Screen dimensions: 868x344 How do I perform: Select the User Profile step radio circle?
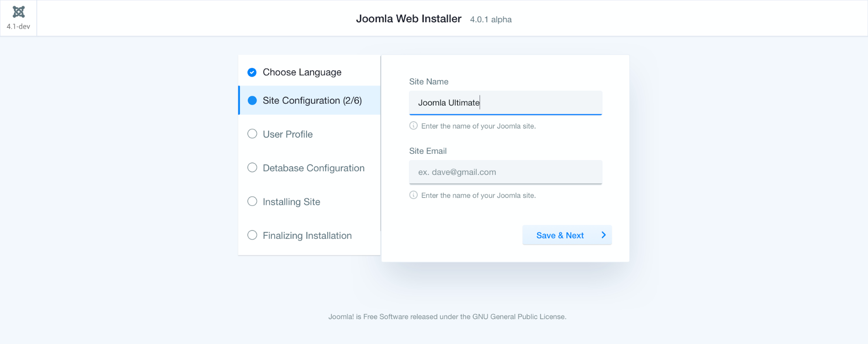[x=252, y=134]
